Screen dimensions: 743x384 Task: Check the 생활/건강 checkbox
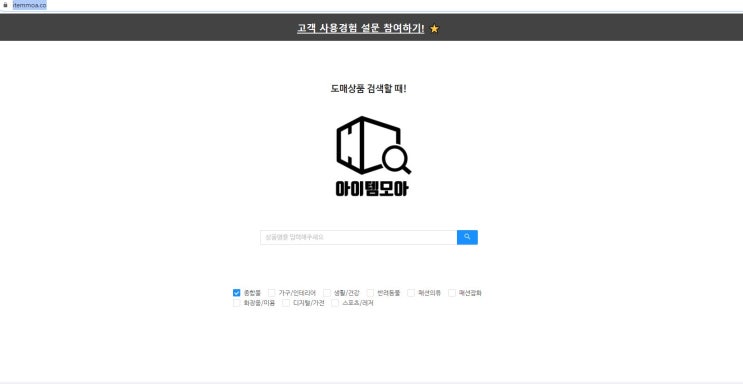[x=327, y=293]
